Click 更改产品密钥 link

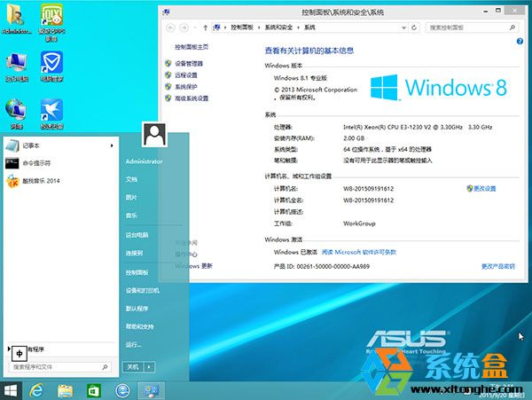tap(497, 265)
